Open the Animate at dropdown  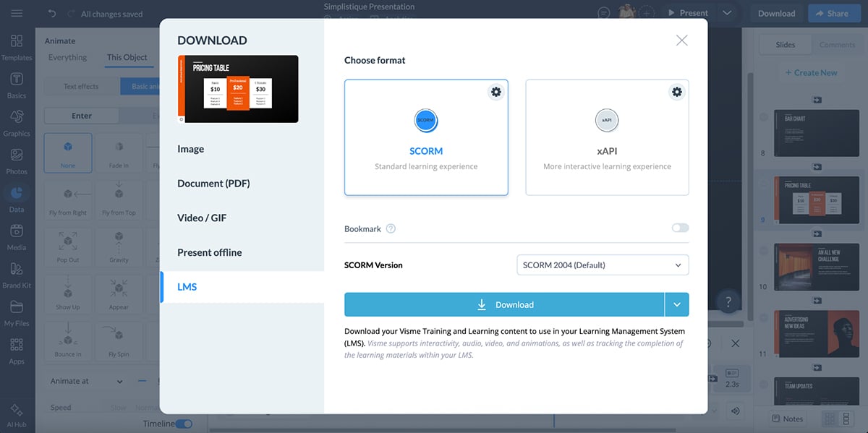pyautogui.click(x=120, y=380)
